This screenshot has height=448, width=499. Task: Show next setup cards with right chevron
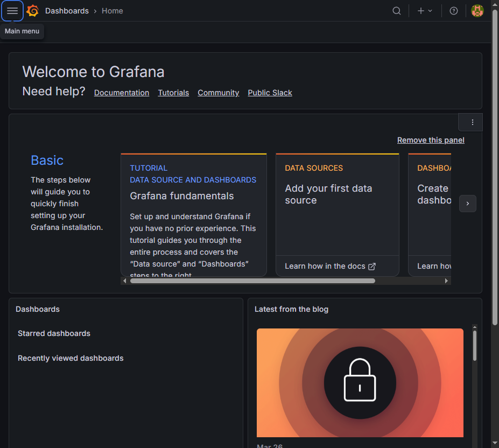(467, 204)
